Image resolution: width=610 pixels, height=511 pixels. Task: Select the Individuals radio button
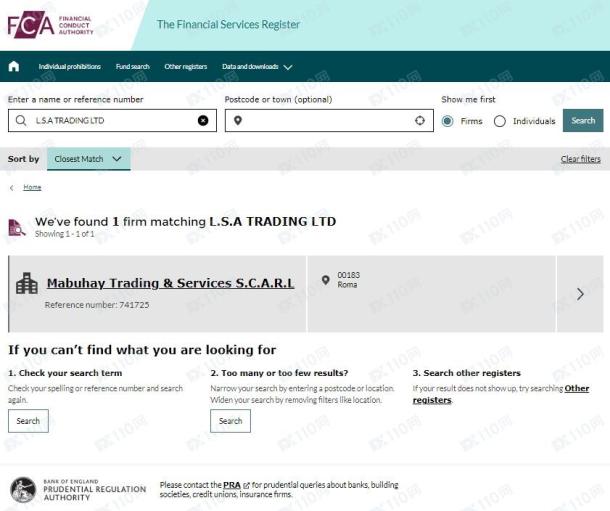(x=500, y=121)
